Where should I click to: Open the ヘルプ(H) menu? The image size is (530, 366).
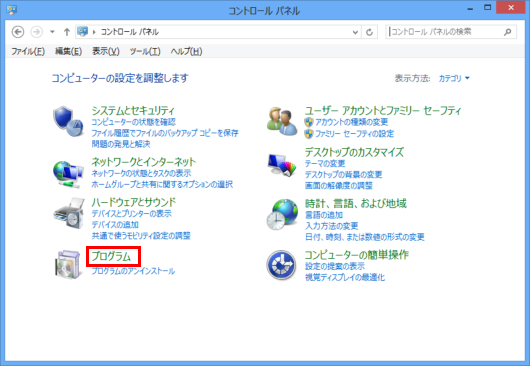pos(186,51)
